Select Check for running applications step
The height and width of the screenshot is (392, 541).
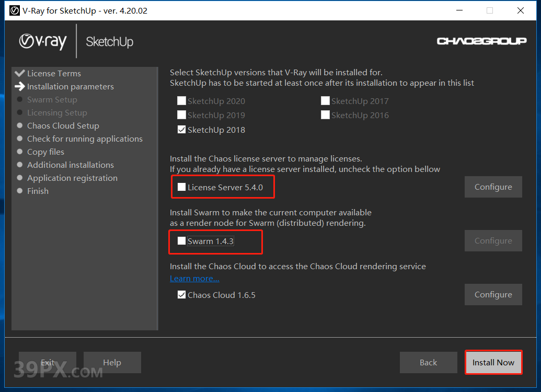(x=85, y=139)
